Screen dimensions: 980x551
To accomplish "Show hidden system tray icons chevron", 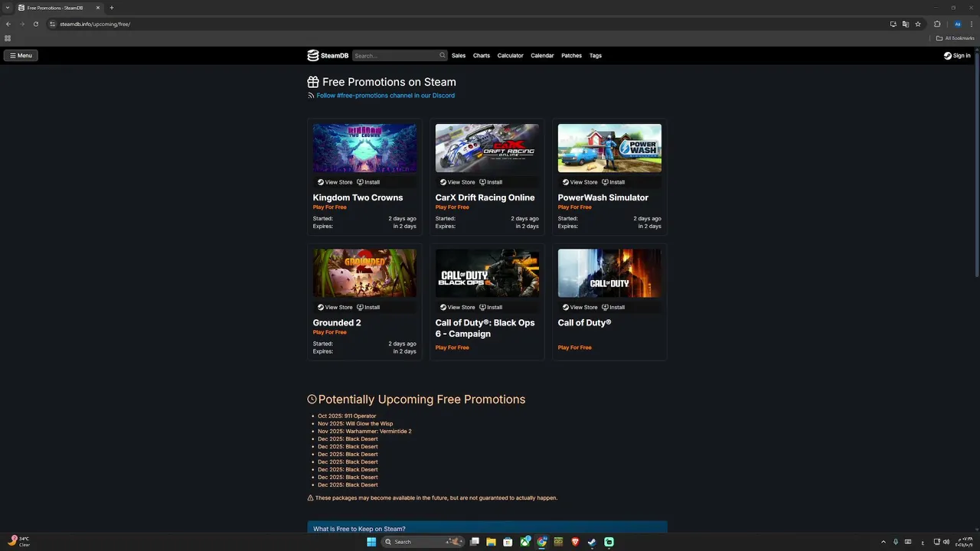I will click(x=883, y=542).
